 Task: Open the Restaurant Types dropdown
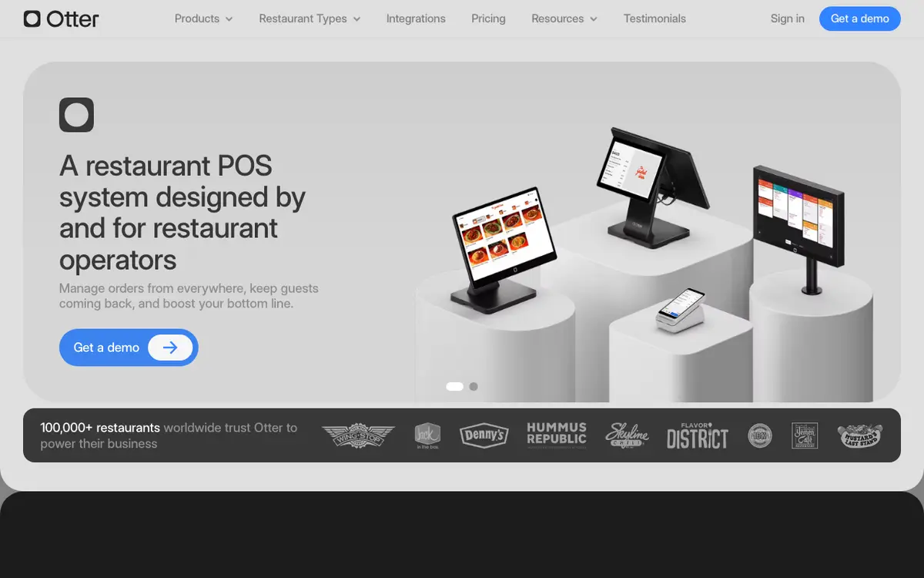[310, 18]
